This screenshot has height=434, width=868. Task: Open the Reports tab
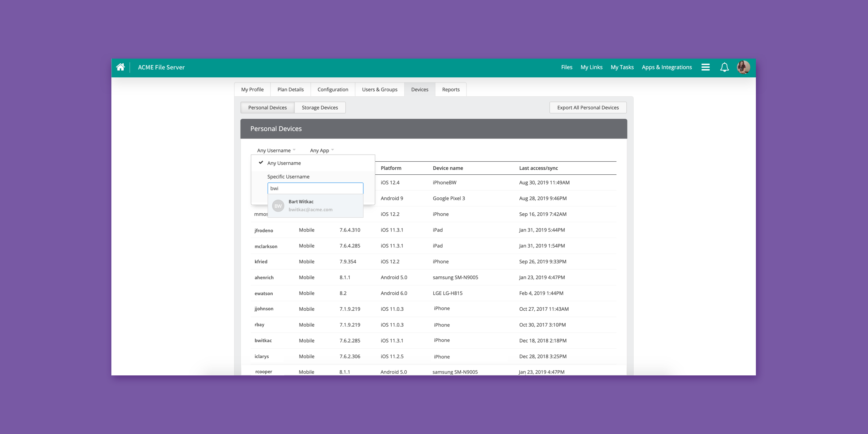coord(451,90)
